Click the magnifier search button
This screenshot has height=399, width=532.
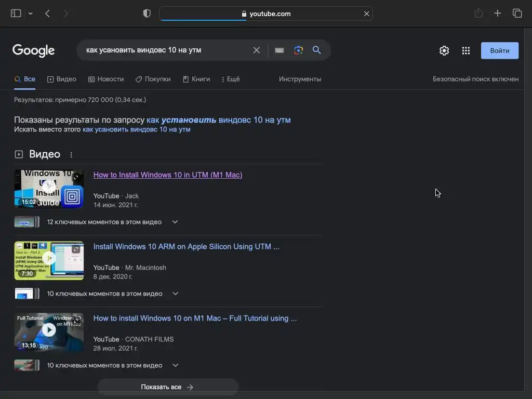coord(316,50)
